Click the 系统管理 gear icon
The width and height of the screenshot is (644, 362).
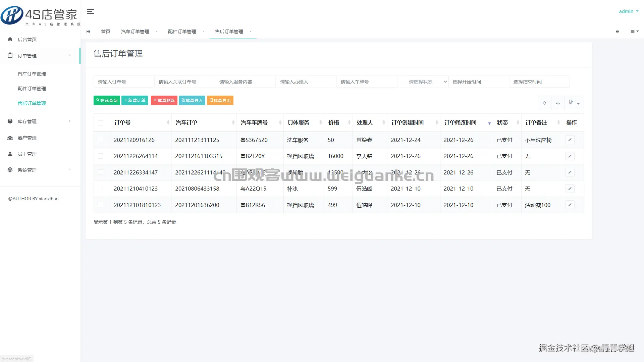click(x=10, y=170)
